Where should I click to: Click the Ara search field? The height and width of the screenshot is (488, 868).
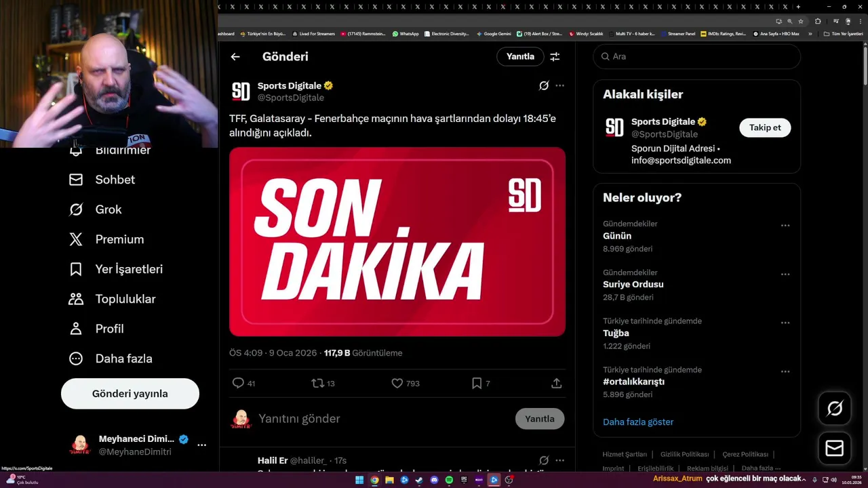(x=697, y=56)
